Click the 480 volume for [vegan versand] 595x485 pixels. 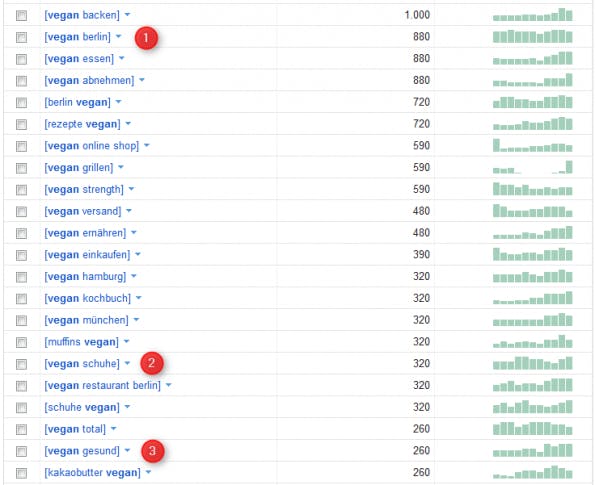tap(422, 211)
